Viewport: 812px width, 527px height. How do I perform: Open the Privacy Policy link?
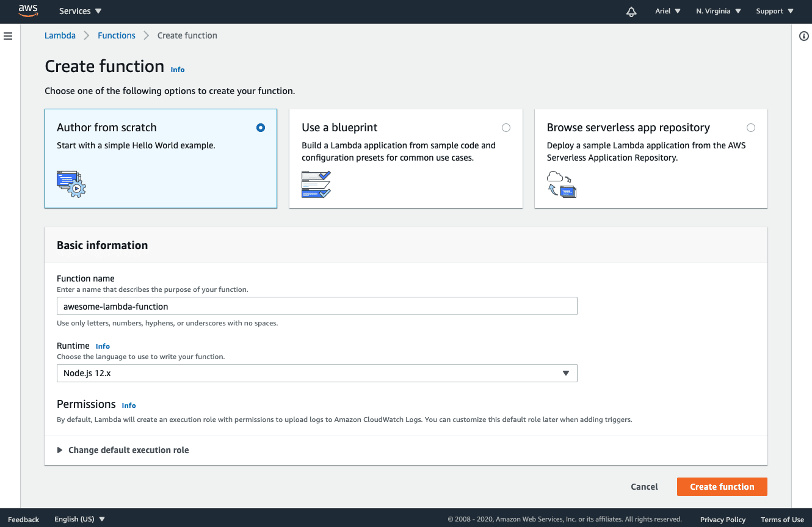click(x=723, y=520)
